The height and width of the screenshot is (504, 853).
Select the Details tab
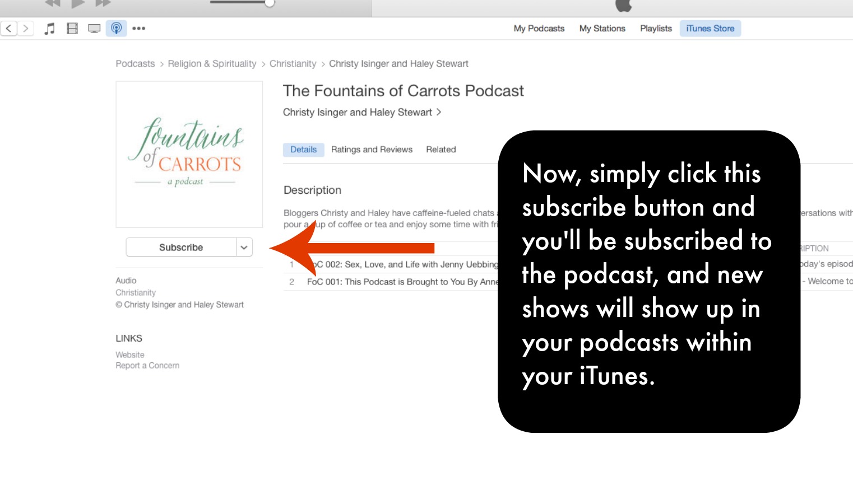point(304,150)
